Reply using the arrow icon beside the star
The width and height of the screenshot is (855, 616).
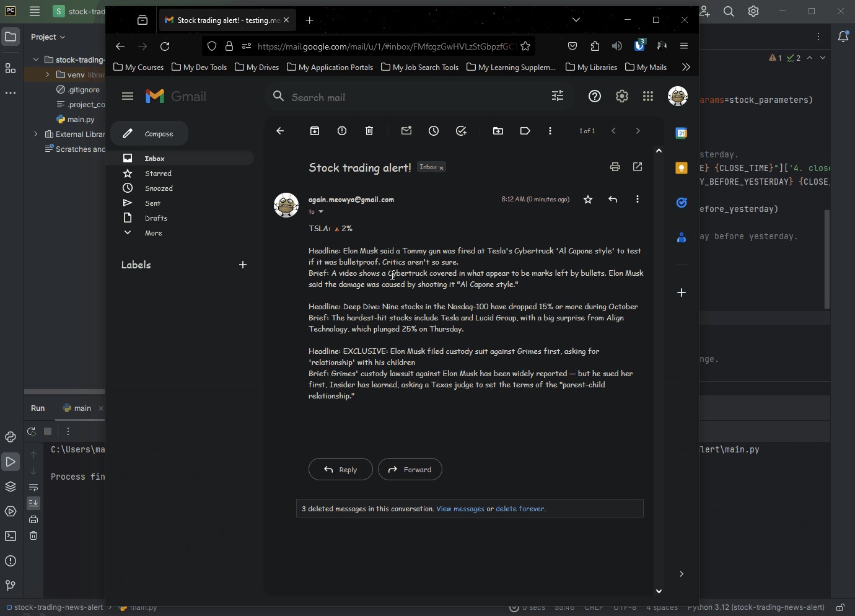coord(613,200)
